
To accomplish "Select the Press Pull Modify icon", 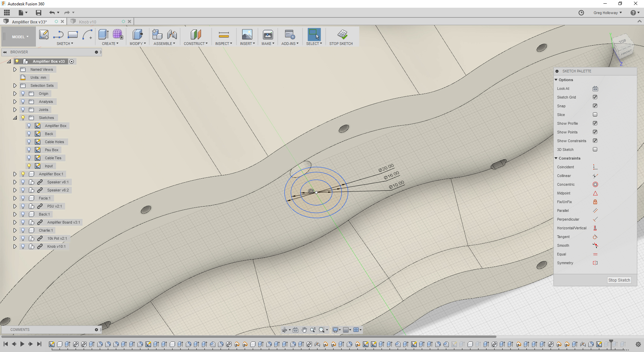I will pyautogui.click(x=138, y=35).
